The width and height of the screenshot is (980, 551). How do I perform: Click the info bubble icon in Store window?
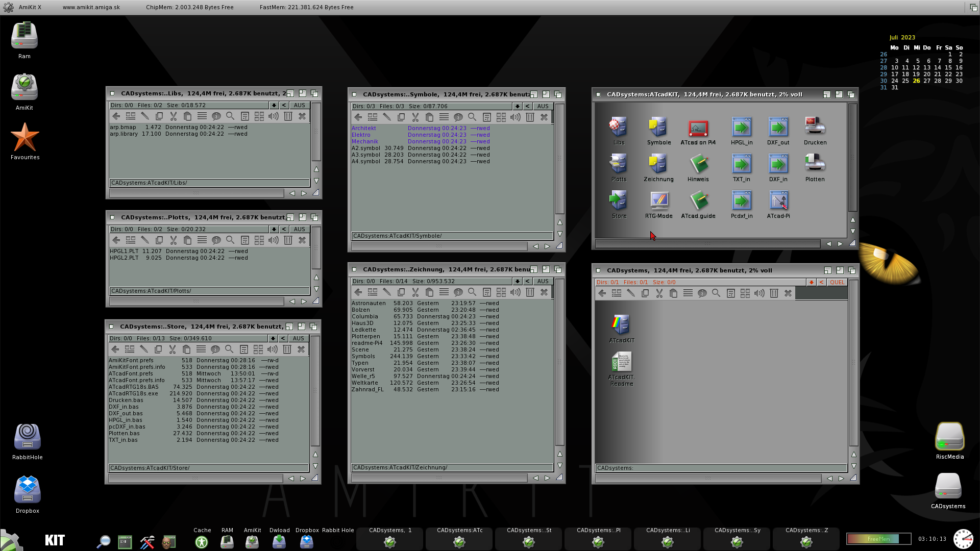215,349
